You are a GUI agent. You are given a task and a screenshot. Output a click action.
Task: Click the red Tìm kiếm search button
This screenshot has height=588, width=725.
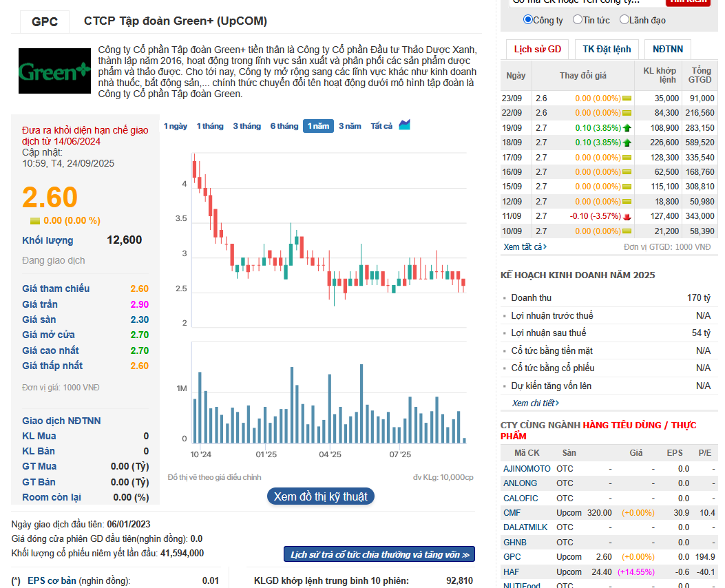pos(689,2)
